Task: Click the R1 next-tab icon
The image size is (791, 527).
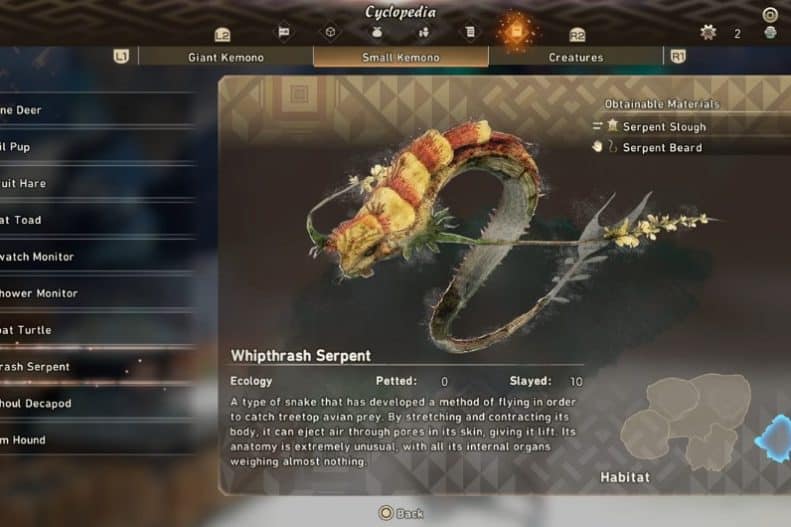Action: coord(678,56)
